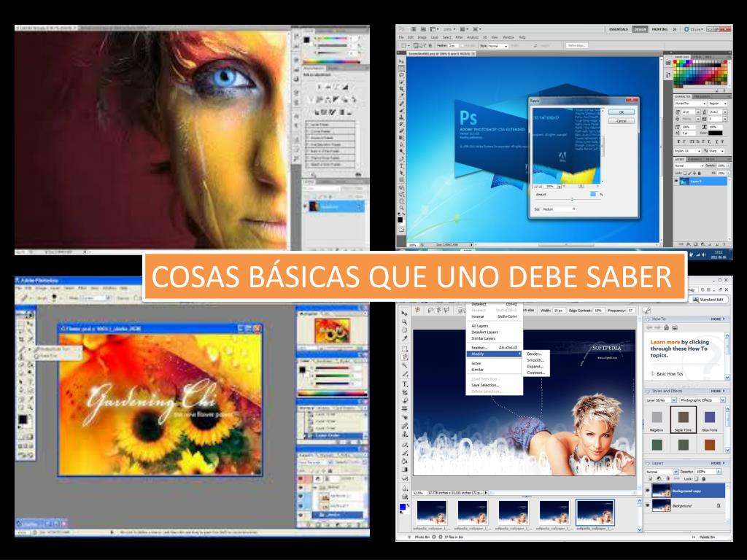Screen dimensions: 747x560
Task: Click OK in the Ripple dialog
Action: (x=622, y=112)
